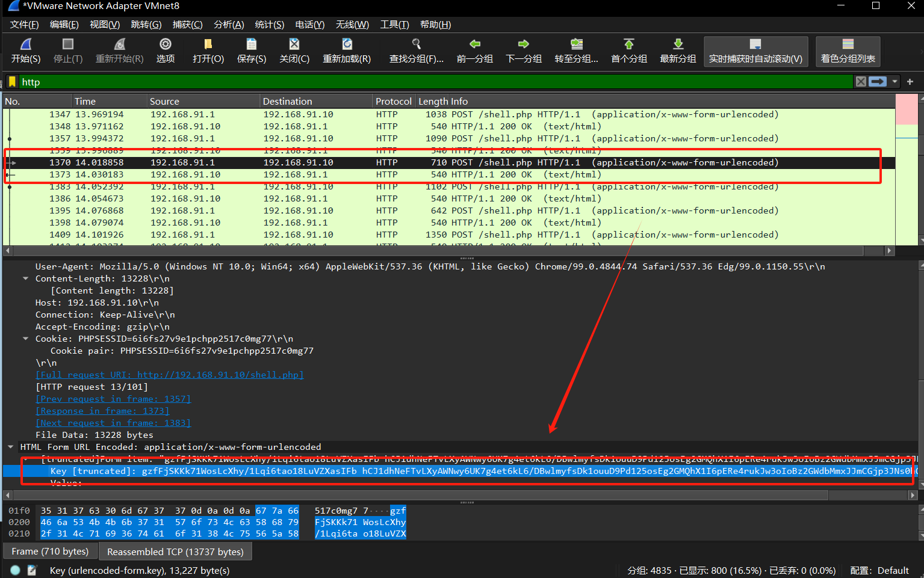Select packet 1347 in the list
The width and height of the screenshot is (924, 578).
(449, 114)
